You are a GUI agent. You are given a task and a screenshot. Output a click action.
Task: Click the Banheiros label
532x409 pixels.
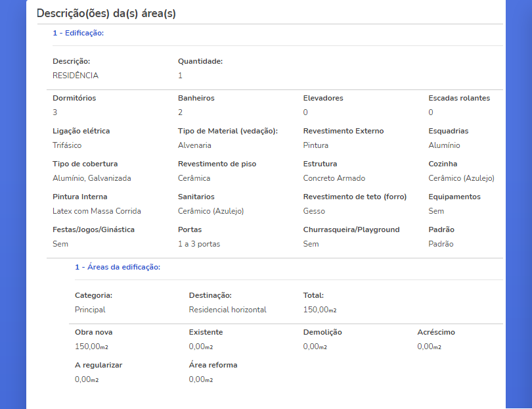coord(196,98)
